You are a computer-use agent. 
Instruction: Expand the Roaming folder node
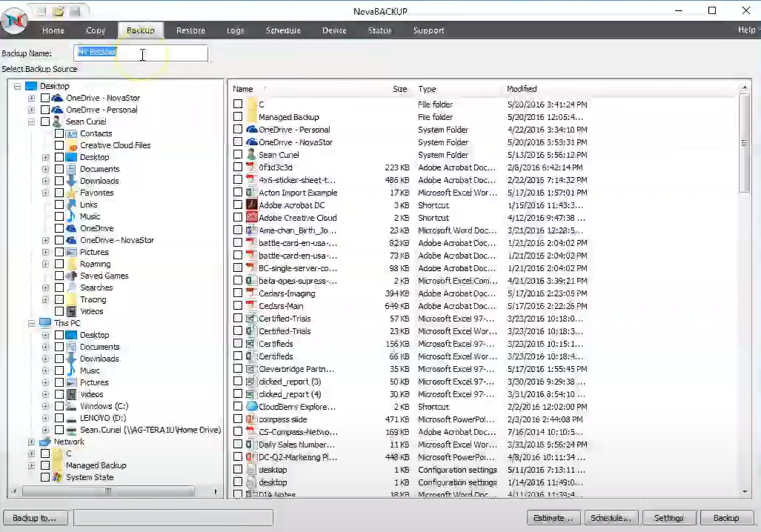coord(45,264)
